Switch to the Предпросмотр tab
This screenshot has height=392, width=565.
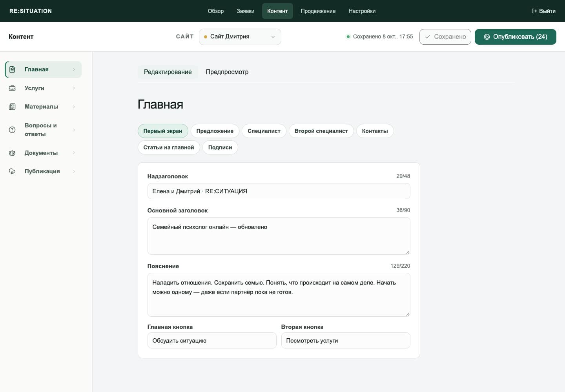(227, 72)
